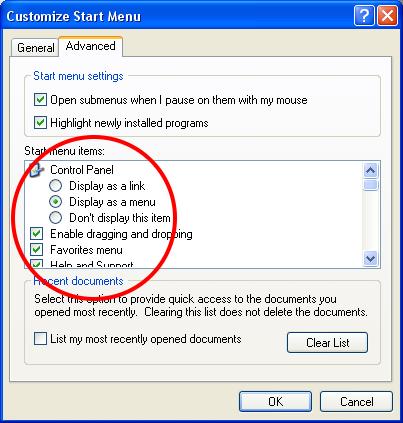Confirm changes with the OK button
The image size is (403, 423).
tap(275, 402)
